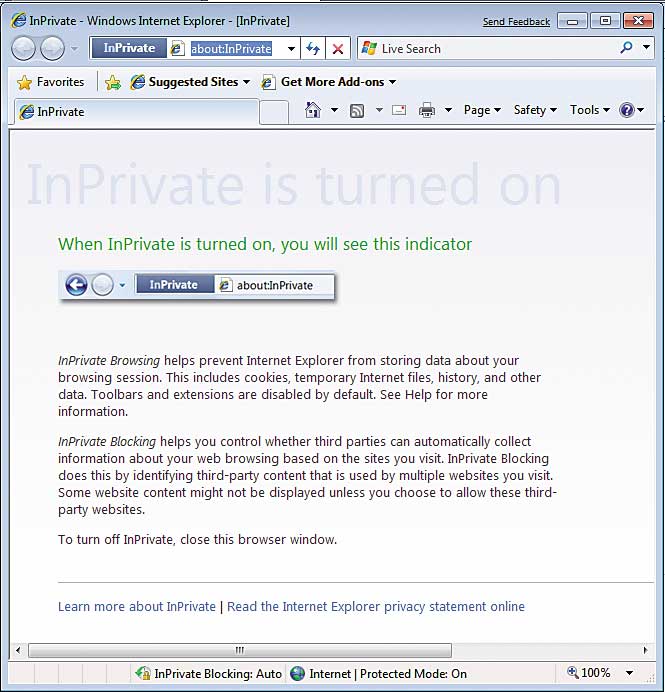Click the Send Feedback link
The height and width of the screenshot is (692, 665).
click(516, 22)
